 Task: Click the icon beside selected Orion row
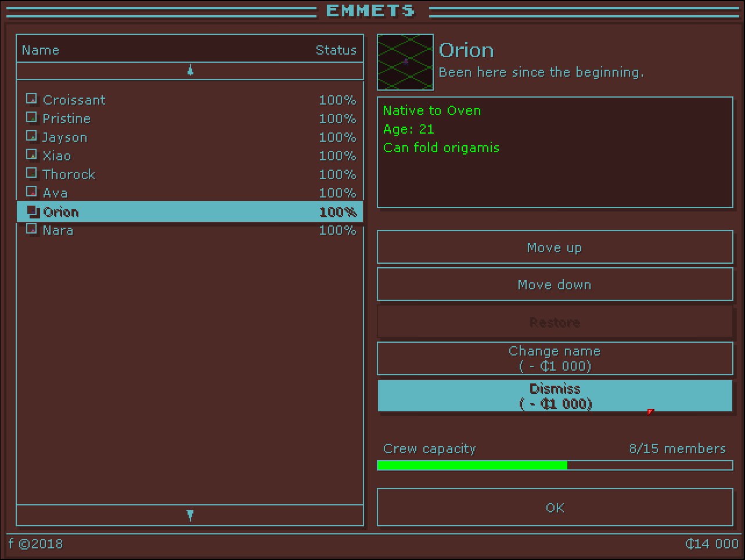[33, 211]
